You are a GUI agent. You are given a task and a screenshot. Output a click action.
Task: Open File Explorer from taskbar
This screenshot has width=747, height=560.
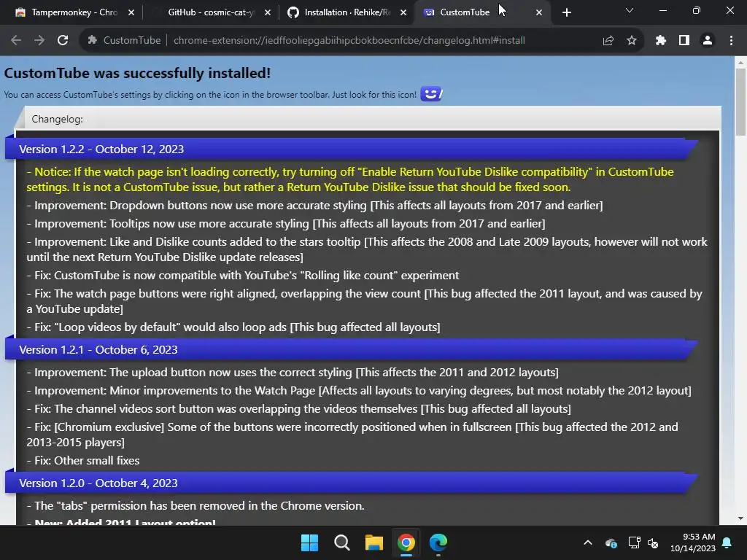point(374,542)
